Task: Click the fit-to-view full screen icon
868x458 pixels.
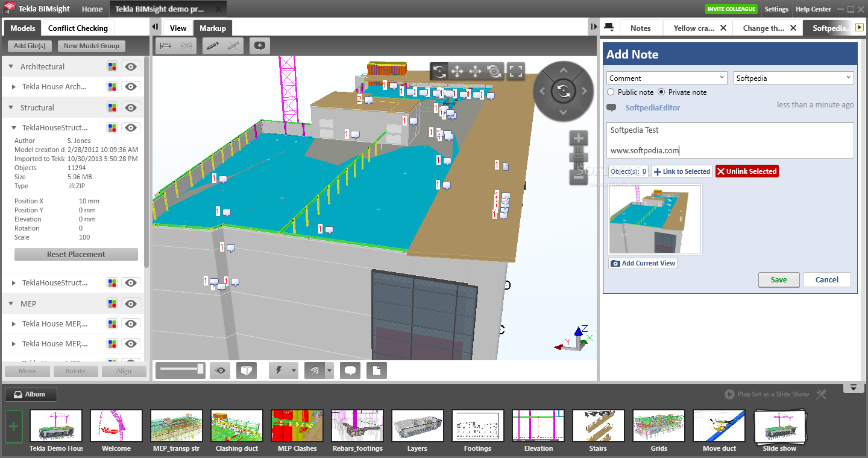Action: 515,72
